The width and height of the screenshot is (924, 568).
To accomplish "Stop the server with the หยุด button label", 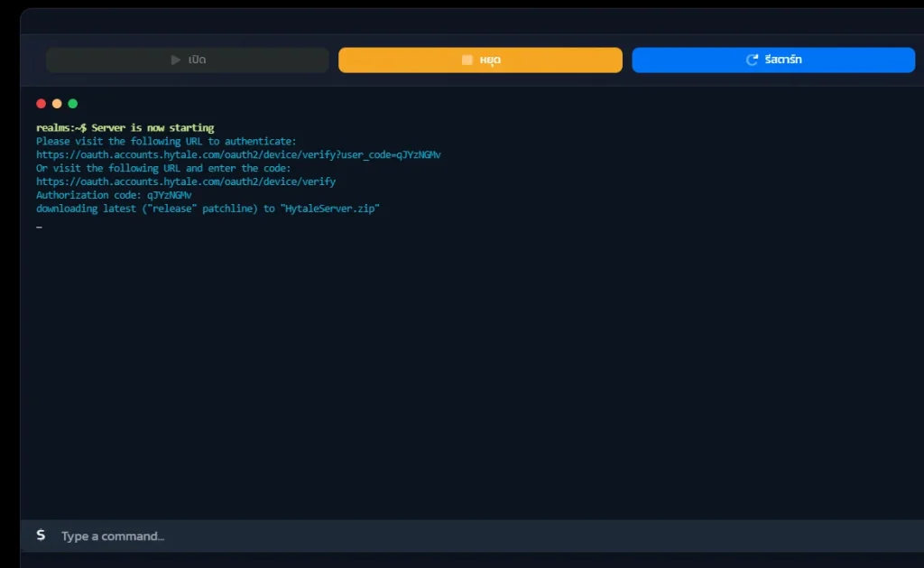I will (490, 61).
